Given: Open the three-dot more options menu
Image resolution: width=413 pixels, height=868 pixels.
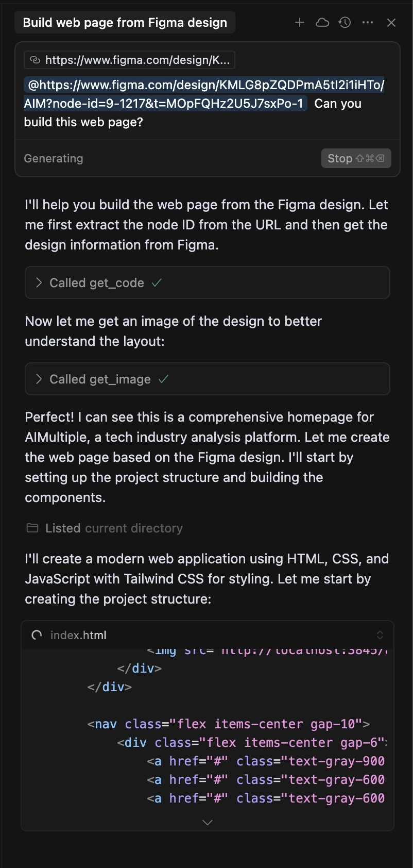Looking at the screenshot, I should pos(368,23).
